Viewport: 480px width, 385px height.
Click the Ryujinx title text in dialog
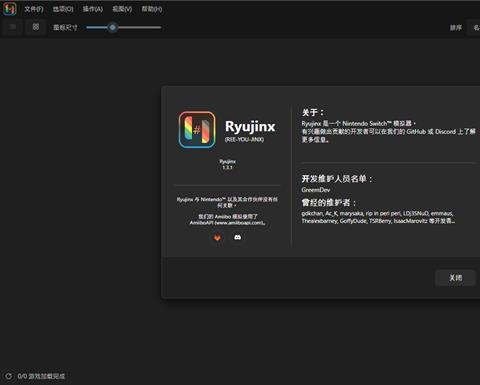click(x=250, y=127)
